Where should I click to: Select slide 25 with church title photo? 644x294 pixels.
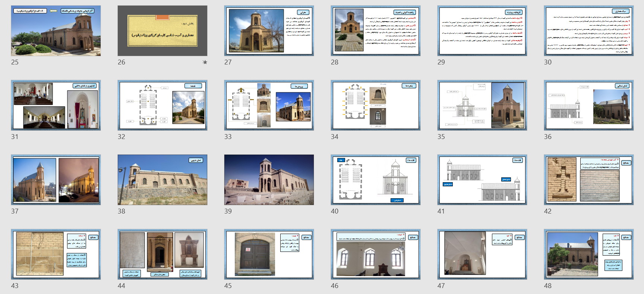pos(56,31)
